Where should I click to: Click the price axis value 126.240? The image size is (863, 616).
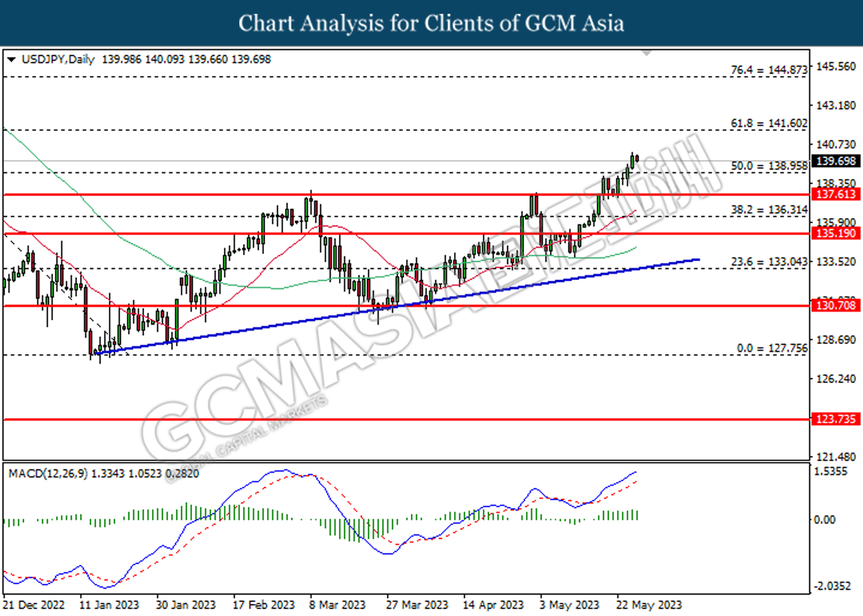pyautogui.click(x=836, y=378)
